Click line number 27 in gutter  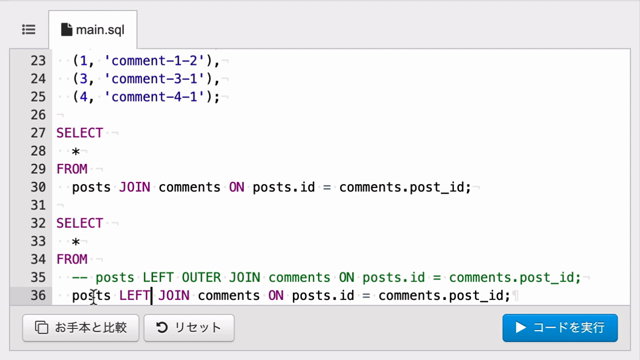tap(38, 133)
